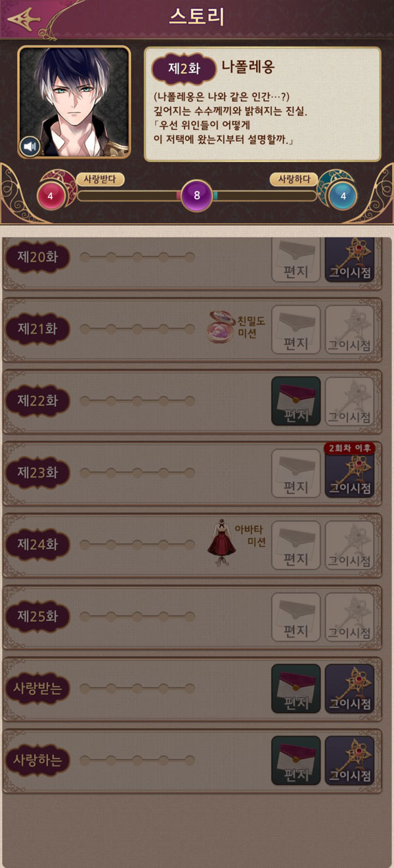Tap the back arrow in the header
The width and height of the screenshot is (394, 868).
[x=24, y=19]
